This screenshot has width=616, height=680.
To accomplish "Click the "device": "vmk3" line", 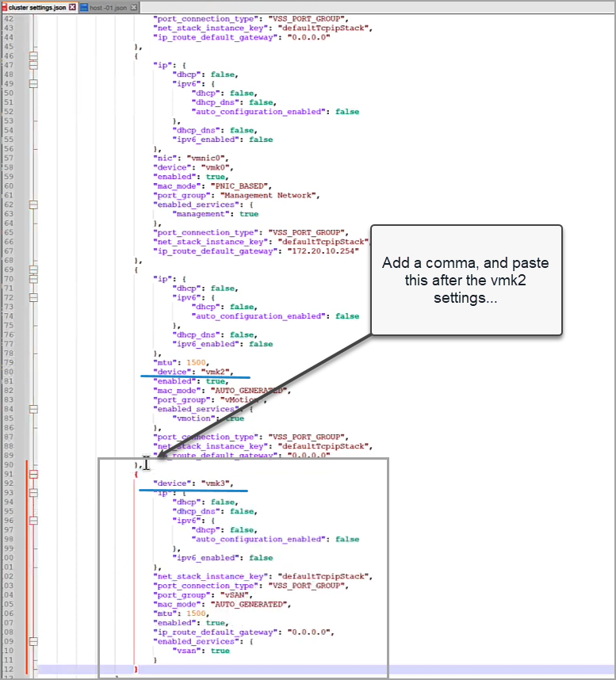I will 193,483.
